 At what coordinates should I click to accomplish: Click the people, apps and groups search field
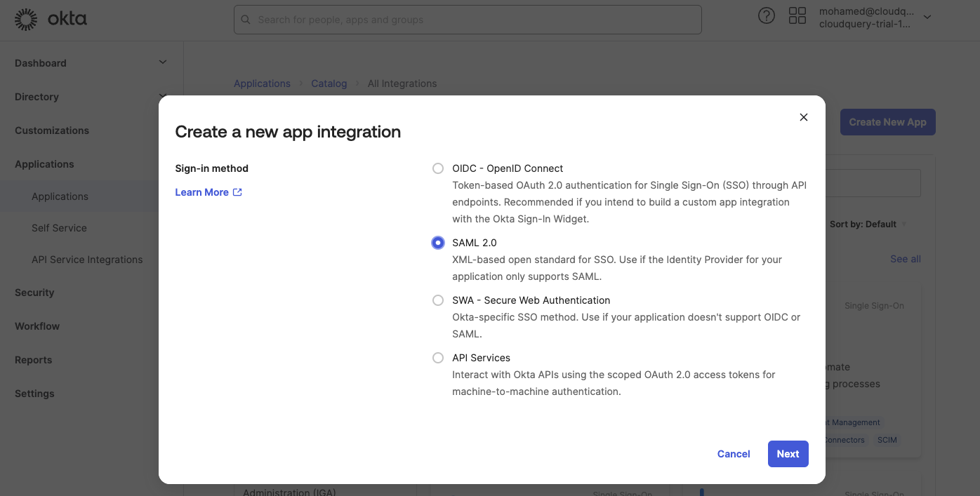coord(470,20)
